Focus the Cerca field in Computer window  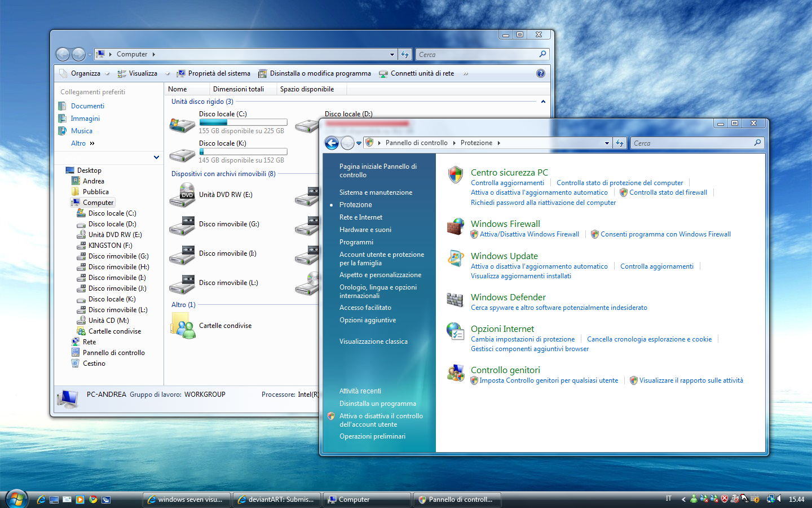[x=482, y=55]
